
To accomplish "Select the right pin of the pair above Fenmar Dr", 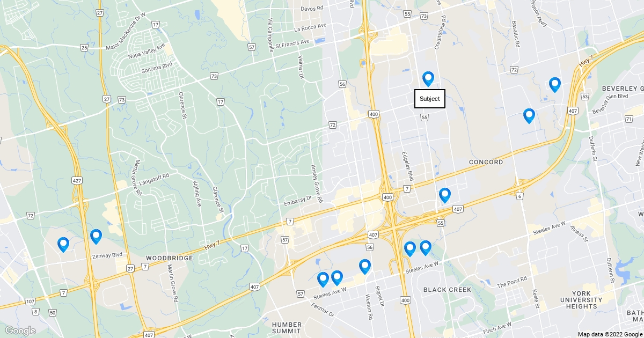I will [336, 278].
